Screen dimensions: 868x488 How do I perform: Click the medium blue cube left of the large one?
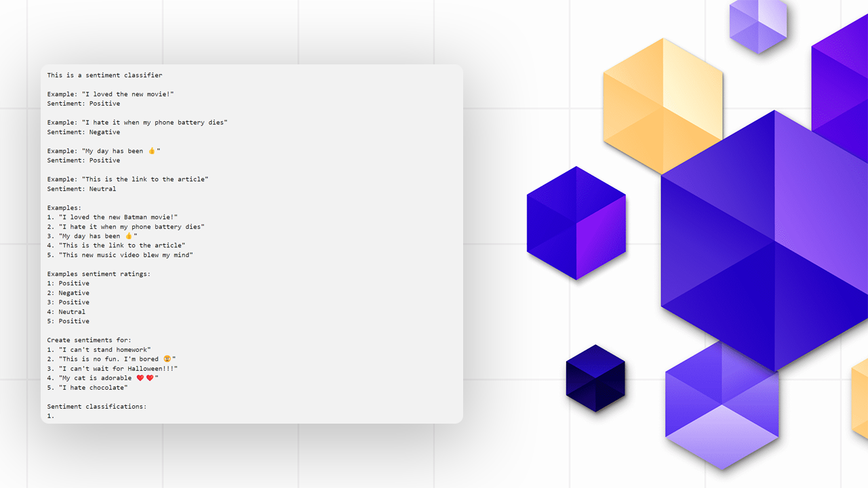(576, 223)
